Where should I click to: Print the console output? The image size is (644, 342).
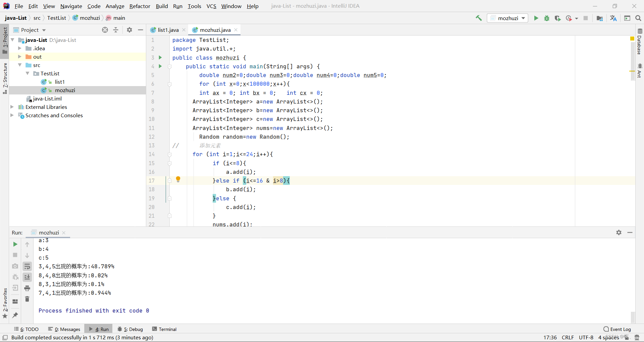(27, 288)
